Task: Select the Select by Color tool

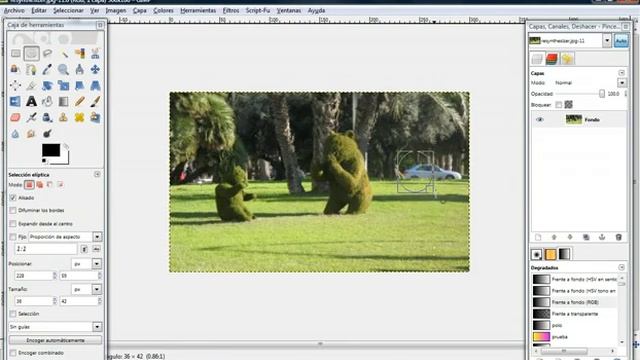Action: [79, 53]
